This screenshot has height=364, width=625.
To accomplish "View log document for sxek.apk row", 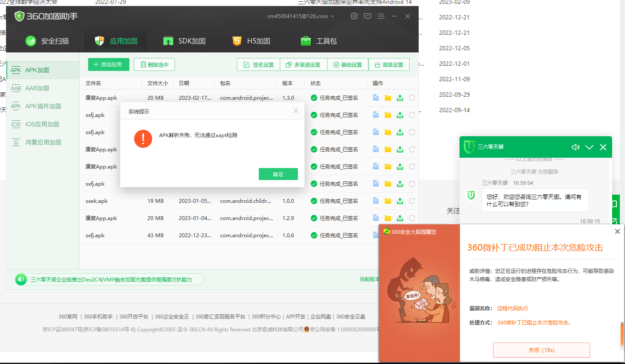I will point(376,201).
